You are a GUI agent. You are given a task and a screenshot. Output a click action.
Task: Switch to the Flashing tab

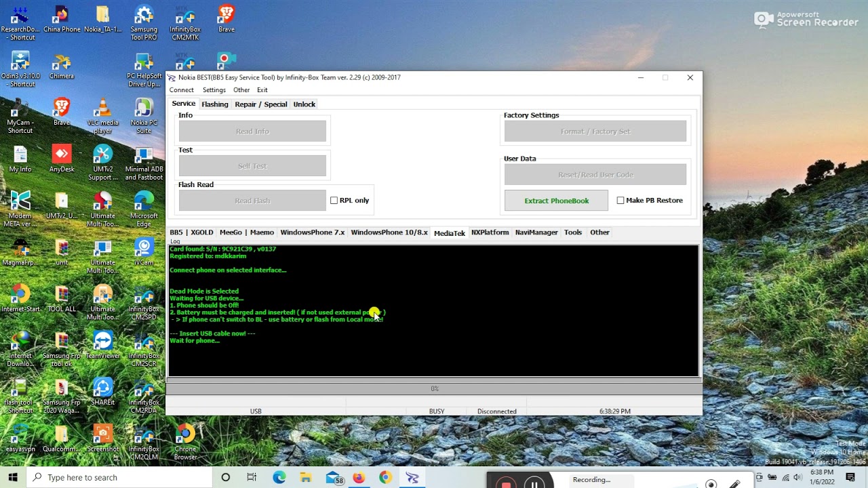coord(215,104)
